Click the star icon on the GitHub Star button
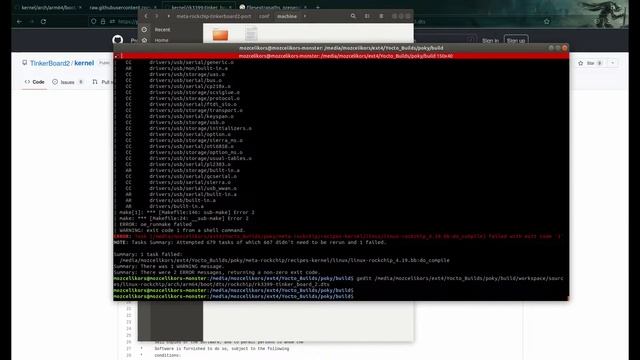This screenshot has width=640, height=360. click(580, 63)
